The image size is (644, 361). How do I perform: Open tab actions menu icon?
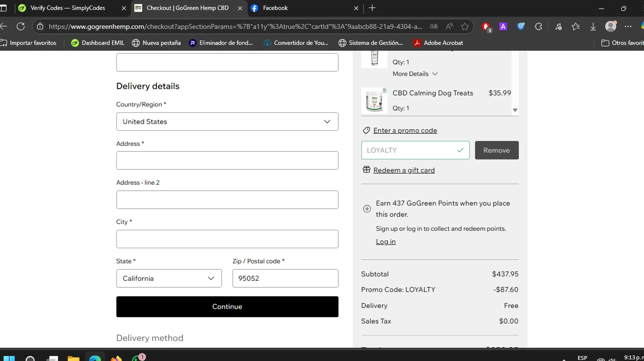pyautogui.click(x=3, y=8)
